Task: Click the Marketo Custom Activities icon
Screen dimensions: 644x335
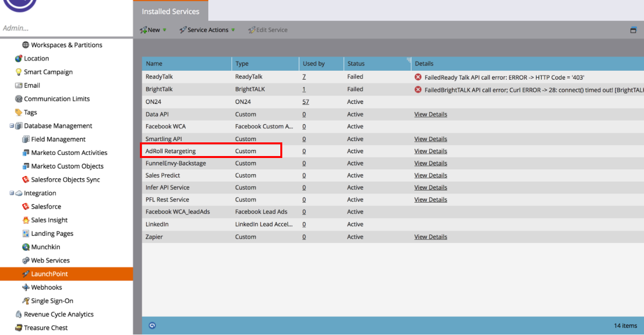Action: pos(26,153)
